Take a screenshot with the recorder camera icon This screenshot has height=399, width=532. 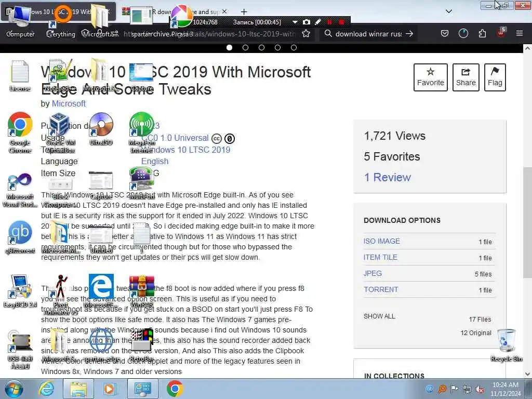[307, 22]
